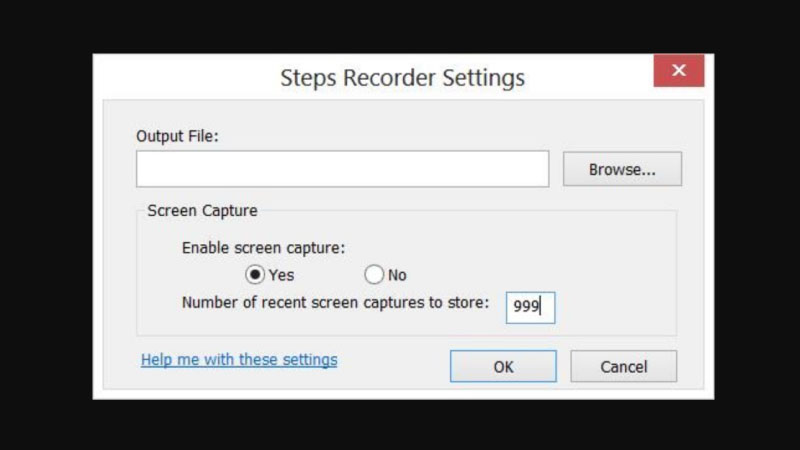Viewport: 800px width, 450px height.
Task: Click the "Screen Capture" group heading
Action: (x=202, y=211)
